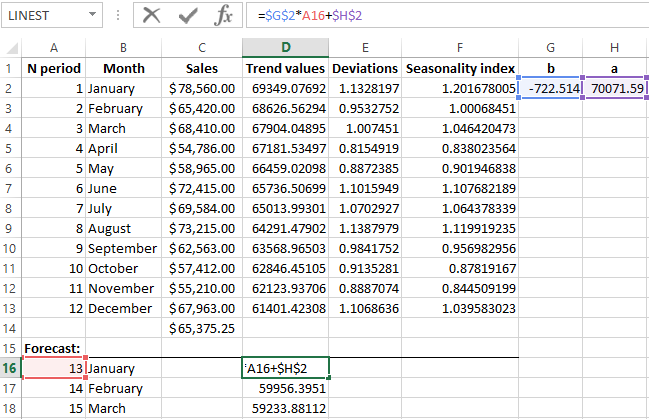Click deviation value 1.1328197
The image size is (649, 419).
365,88
